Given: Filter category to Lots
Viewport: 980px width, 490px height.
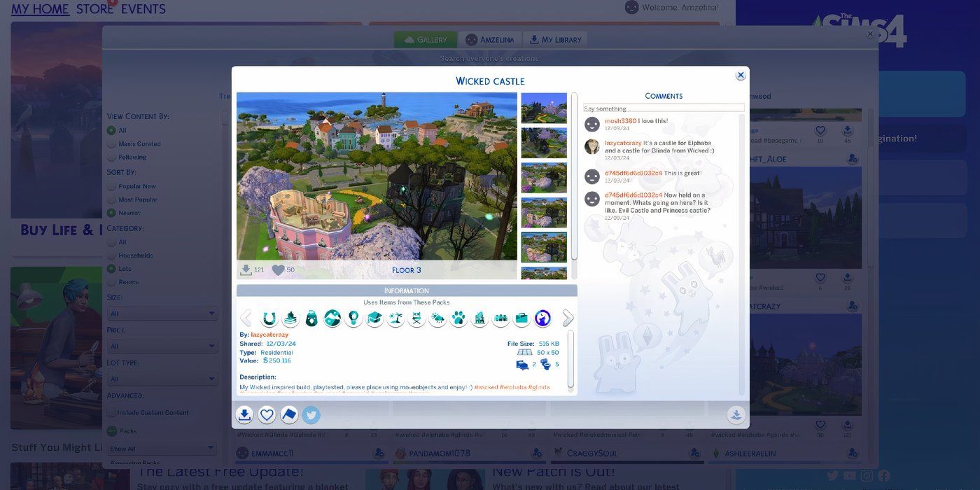Looking at the screenshot, I should tap(111, 269).
